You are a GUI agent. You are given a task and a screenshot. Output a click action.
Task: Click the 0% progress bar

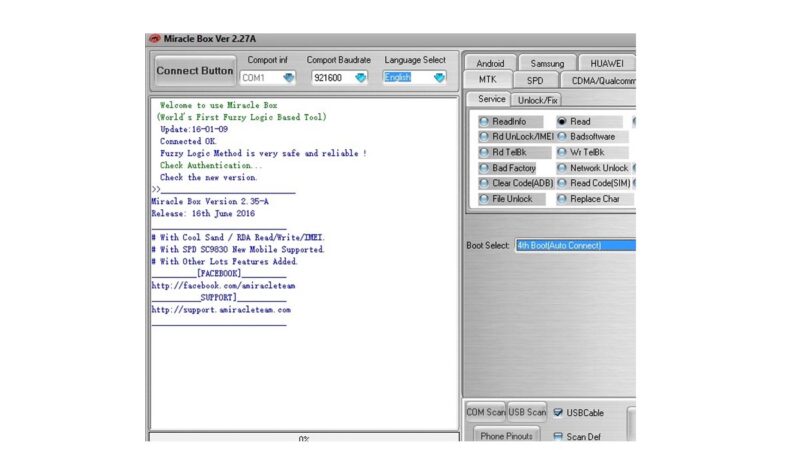(x=304, y=437)
